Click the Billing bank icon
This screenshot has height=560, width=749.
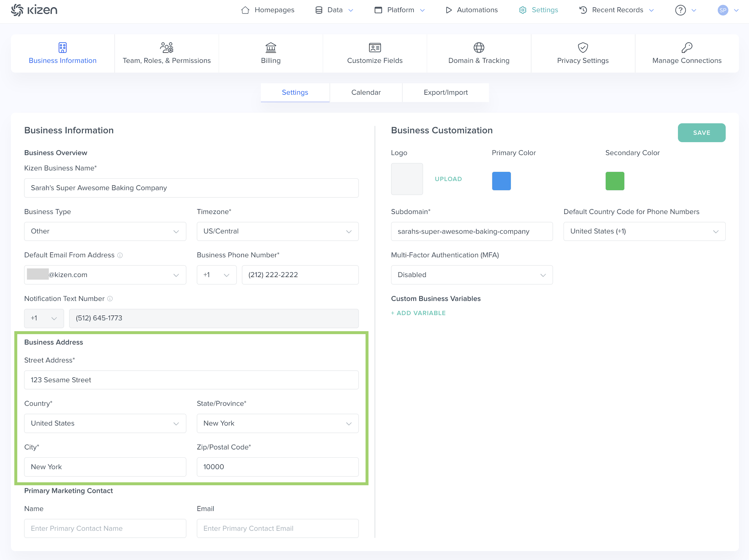[x=270, y=48]
